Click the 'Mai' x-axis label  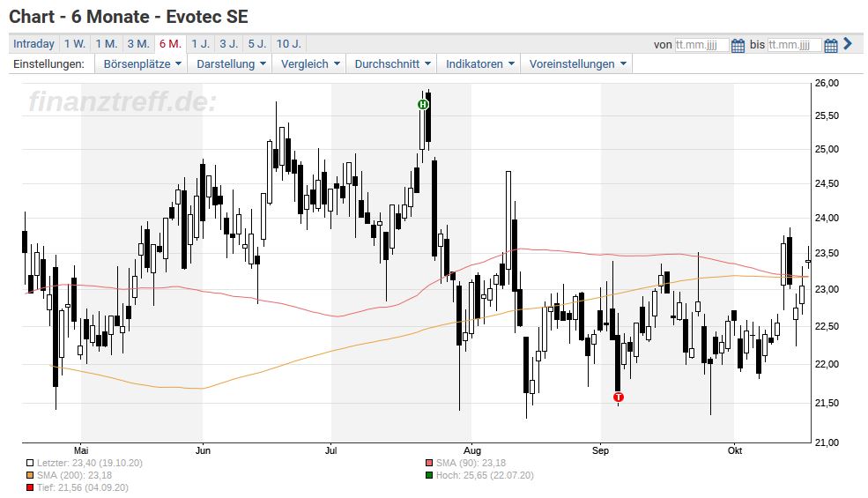81,450
